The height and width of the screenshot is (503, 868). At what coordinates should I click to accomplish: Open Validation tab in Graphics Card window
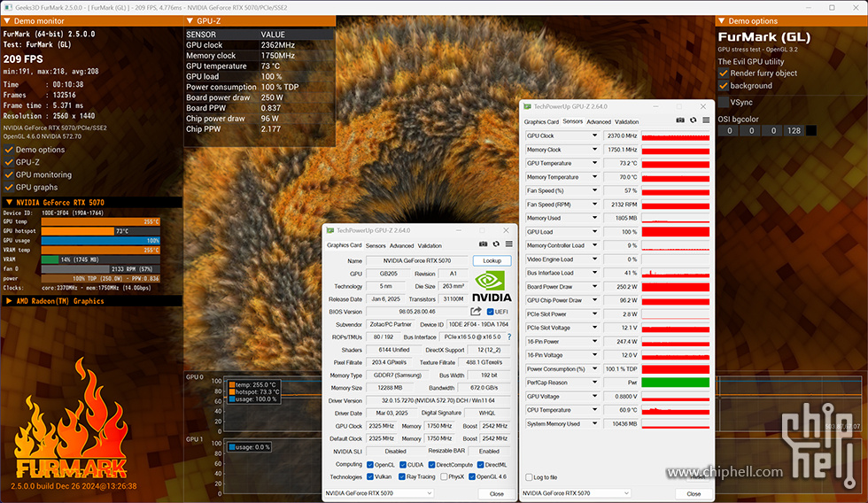[x=430, y=245]
